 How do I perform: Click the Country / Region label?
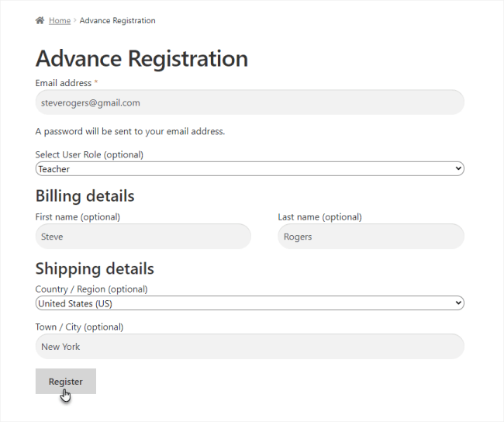pos(91,289)
